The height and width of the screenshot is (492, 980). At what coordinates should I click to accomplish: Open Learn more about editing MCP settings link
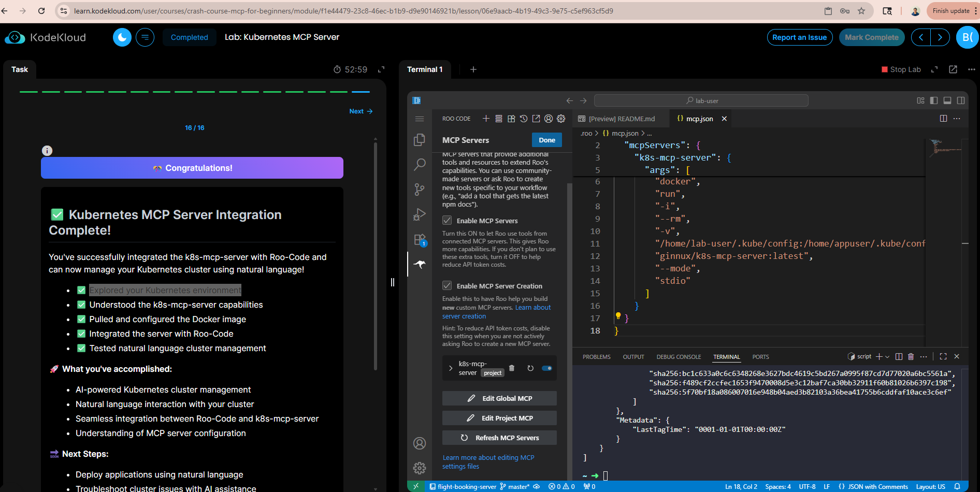pyautogui.click(x=488, y=462)
